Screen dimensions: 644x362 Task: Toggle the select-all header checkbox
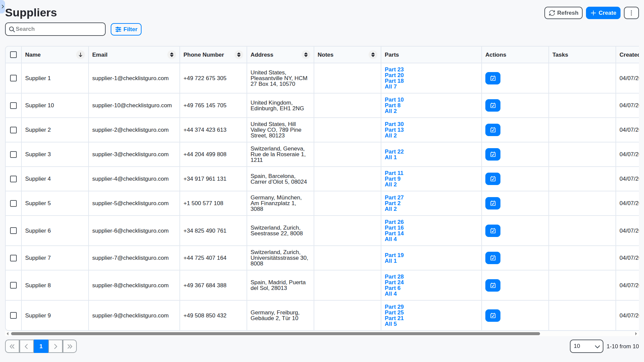coord(13,55)
